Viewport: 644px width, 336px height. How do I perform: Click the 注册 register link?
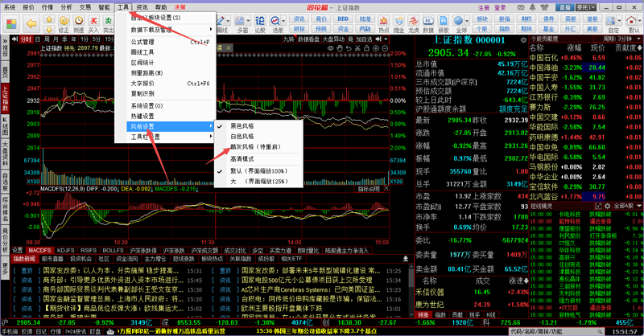click(x=484, y=7)
